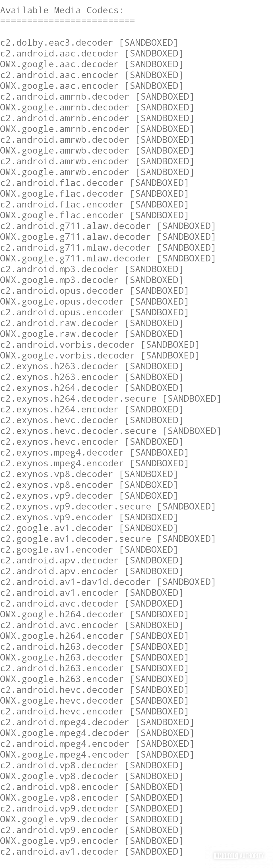Click the "Available Media Codecs:" heading

[x=62, y=11]
